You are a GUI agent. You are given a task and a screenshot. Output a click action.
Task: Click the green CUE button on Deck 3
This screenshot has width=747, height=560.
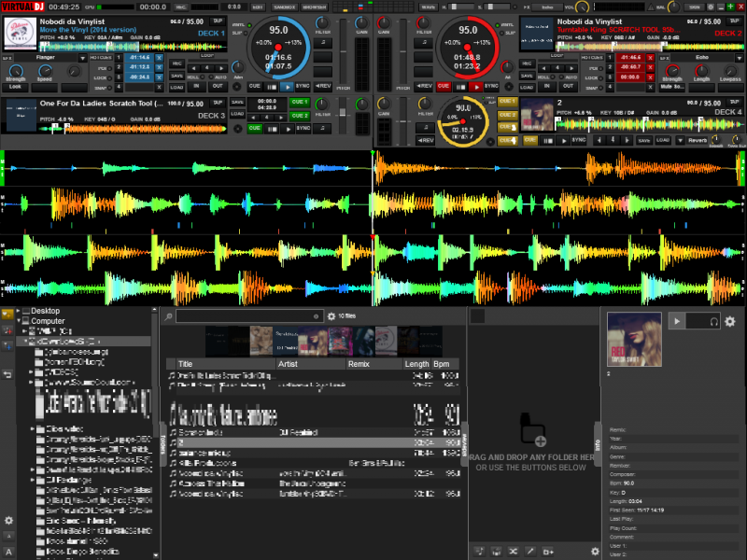click(255, 129)
